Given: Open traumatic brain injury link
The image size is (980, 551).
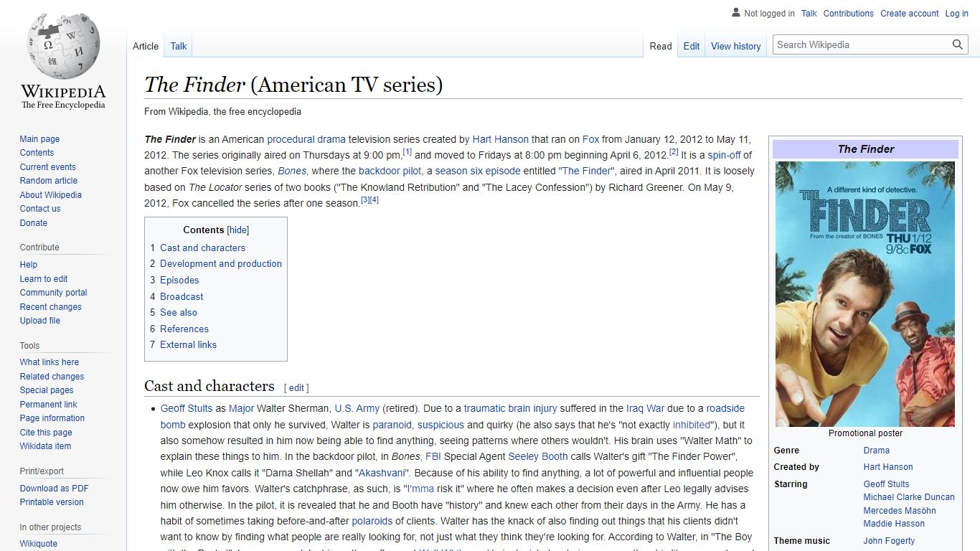Looking at the screenshot, I should [x=510, y=408].
